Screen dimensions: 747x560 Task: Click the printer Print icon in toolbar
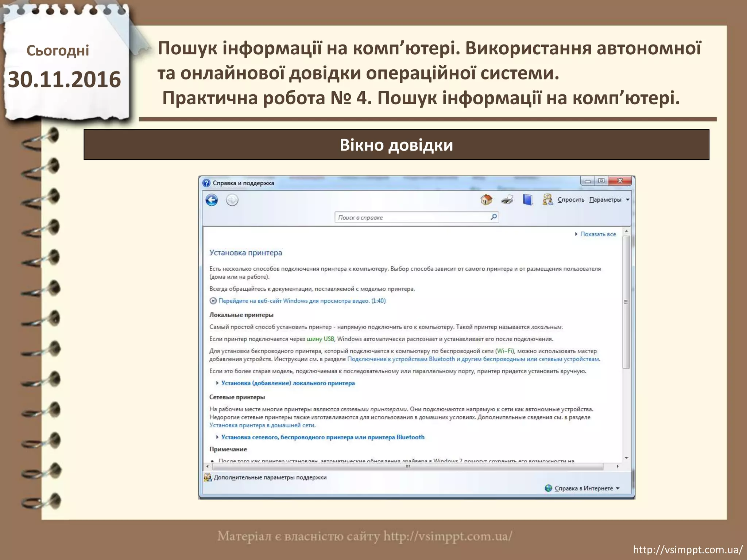click(x=507, y=199)
